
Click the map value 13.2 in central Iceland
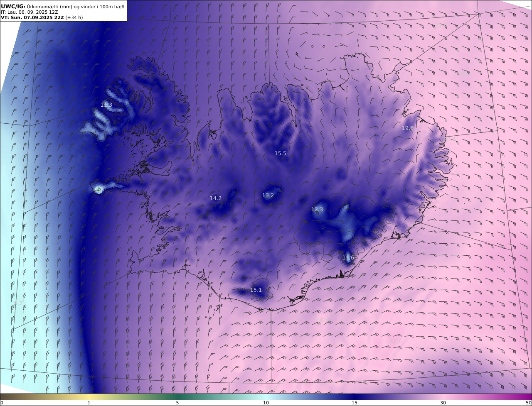[x=268, y=196]
